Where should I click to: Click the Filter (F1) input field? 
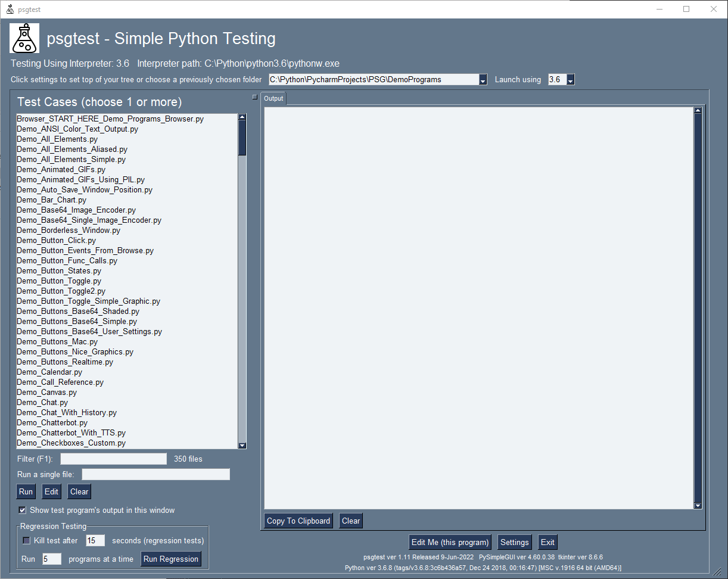click(x=113, y=459)
